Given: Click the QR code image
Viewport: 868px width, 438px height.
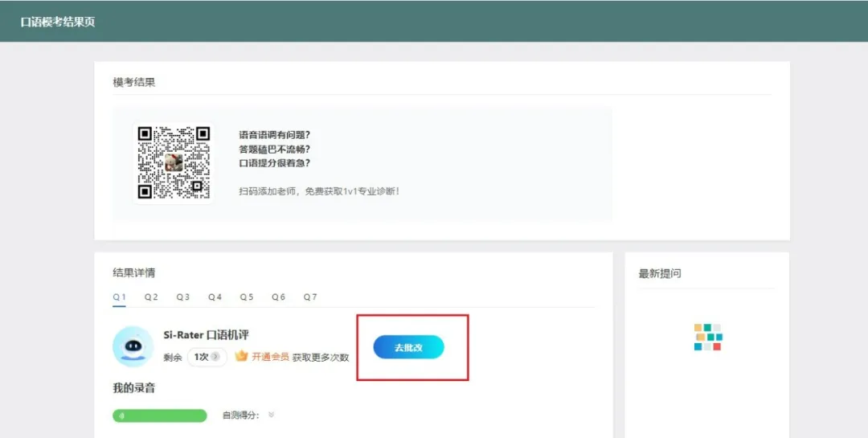Looking at the screenshot, I should tap(174, 163).
